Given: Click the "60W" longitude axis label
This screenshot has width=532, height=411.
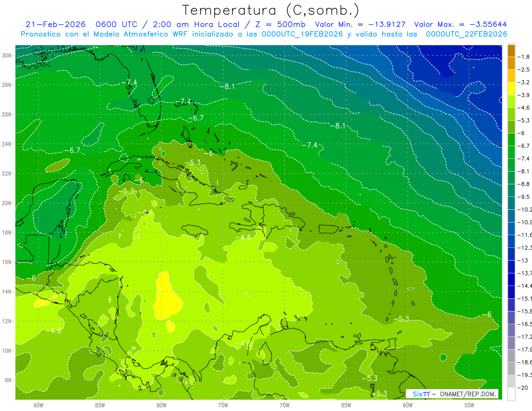Looking at the screenshot, I should point(408,405).
